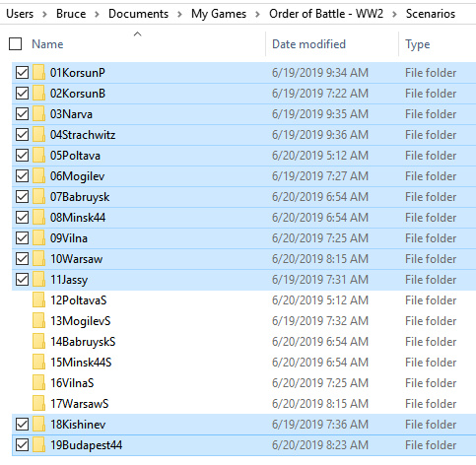Navigate to Order of Battle - WW2 breadcrumb
This screenshot has width=476, height=465.
(326, 14)
